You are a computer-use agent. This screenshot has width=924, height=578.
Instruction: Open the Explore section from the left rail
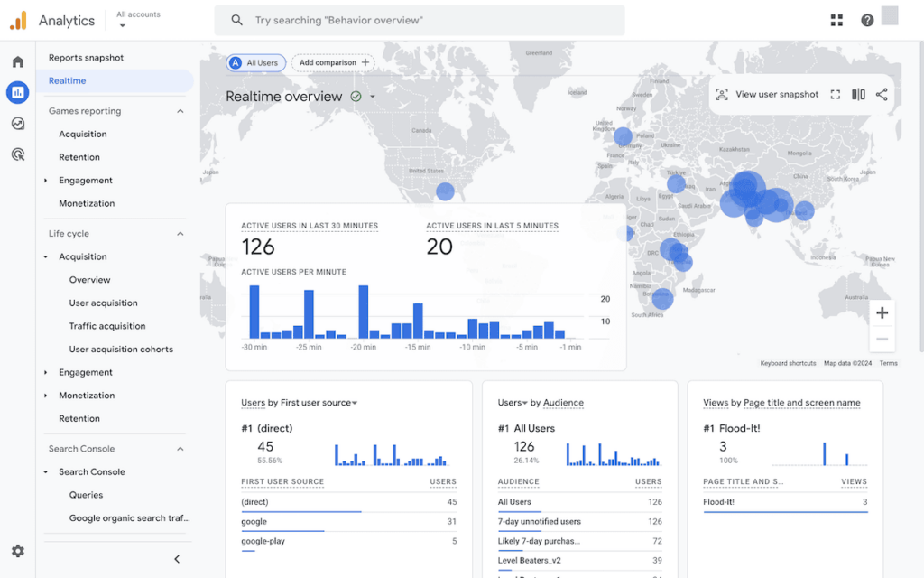18,124
